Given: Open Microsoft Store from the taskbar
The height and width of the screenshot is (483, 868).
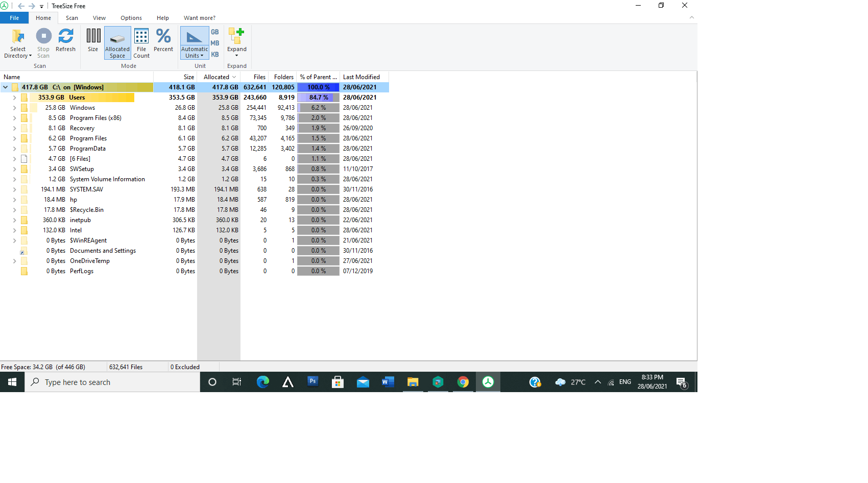Looking at the screenshot, I should pyautogui.click(x=337, y=382).
